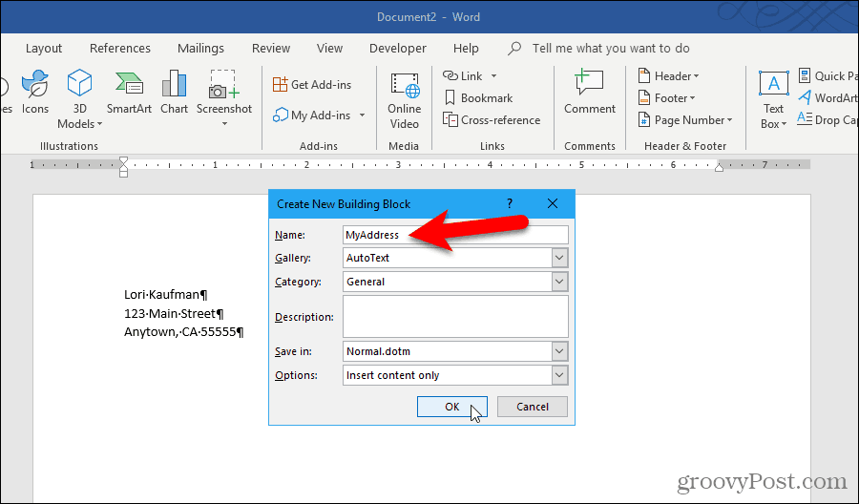Insert a Chart

[175, 92]
